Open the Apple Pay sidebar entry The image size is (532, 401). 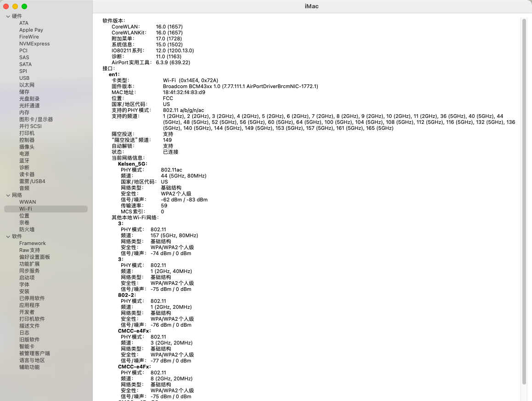31,30
